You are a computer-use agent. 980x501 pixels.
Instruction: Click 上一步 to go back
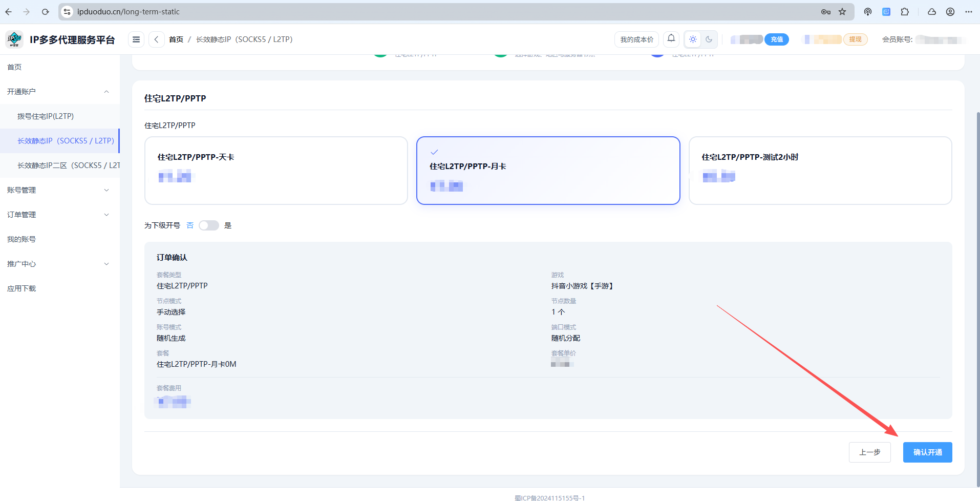click(870, 452)
